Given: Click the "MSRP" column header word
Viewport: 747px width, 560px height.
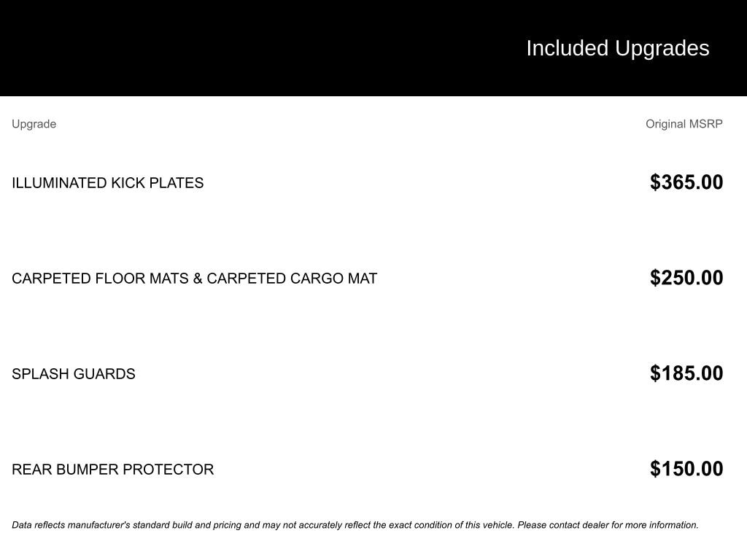Looking at the screenshot, I should pyautogui.click(x=705, y=124).
